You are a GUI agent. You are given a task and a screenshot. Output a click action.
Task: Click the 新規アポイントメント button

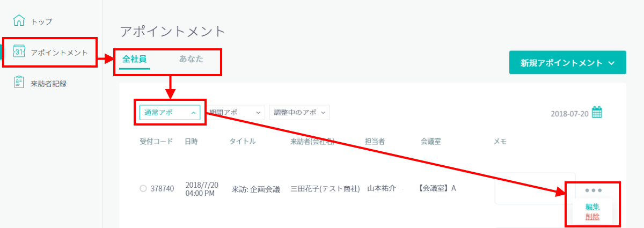pyautogui.click(x=567, y=63)
